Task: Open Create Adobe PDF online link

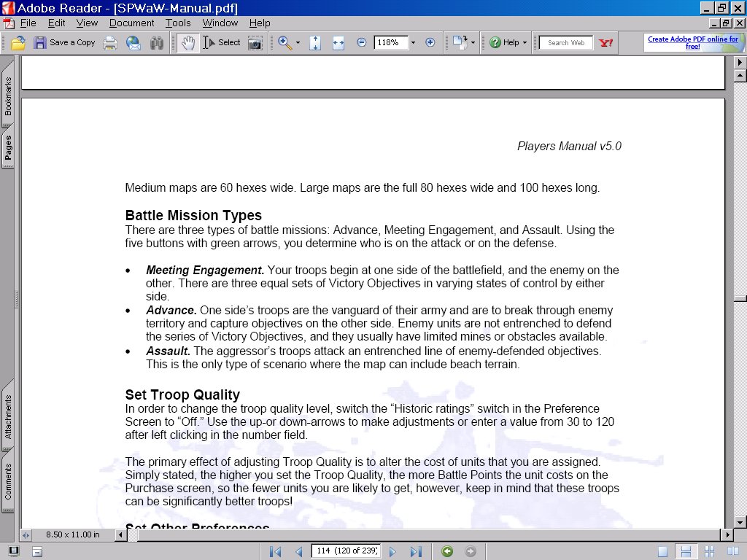Action: point(693,42)
